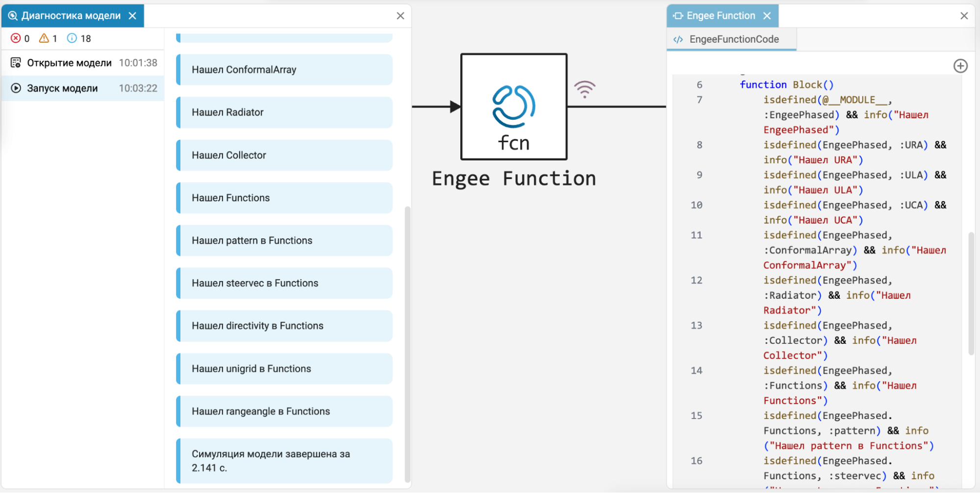Select the Engee Function fcn block
Viewport: 980px width, 493px height.
point(514,107)
